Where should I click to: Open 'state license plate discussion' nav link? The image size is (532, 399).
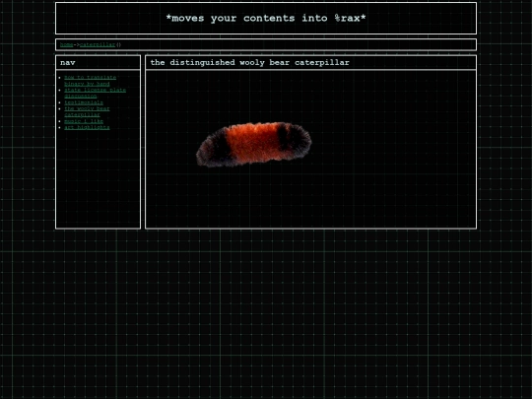pyautogui.click(x=95, y=93)
